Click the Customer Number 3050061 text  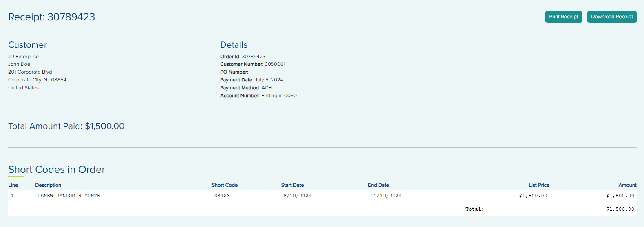(275, 64)
